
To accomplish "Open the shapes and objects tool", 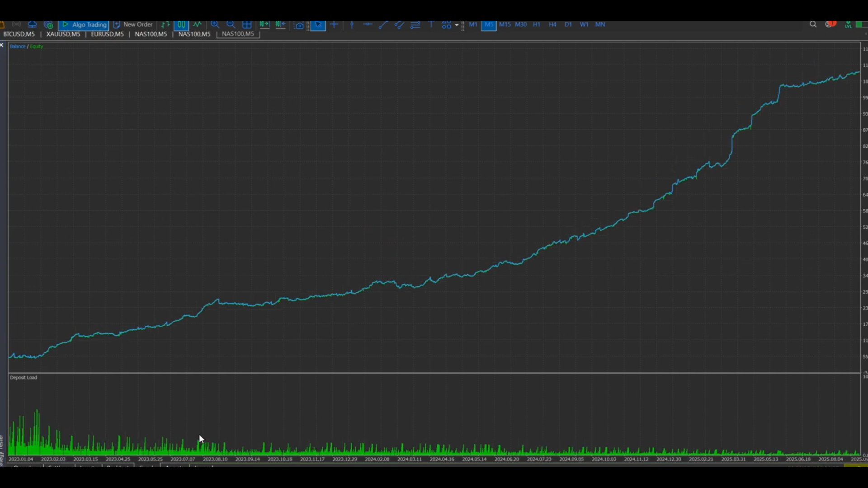I will tap(446, 24).
